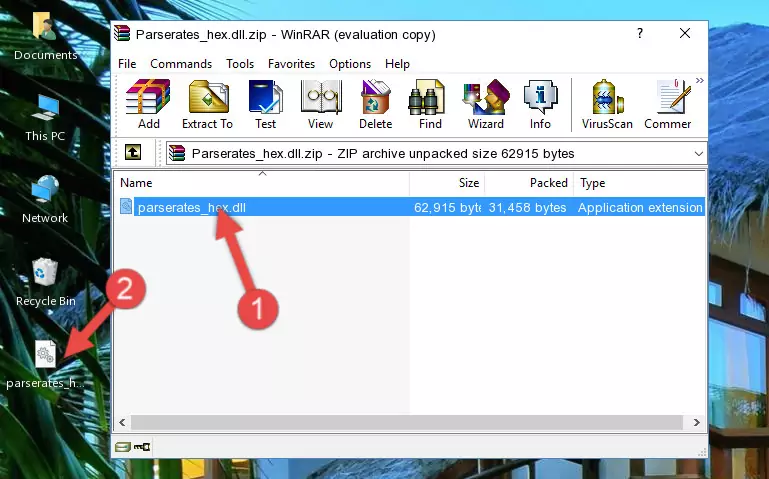Sort files by Name column
The height and width of the screenshot is (479, 769).
262,183
